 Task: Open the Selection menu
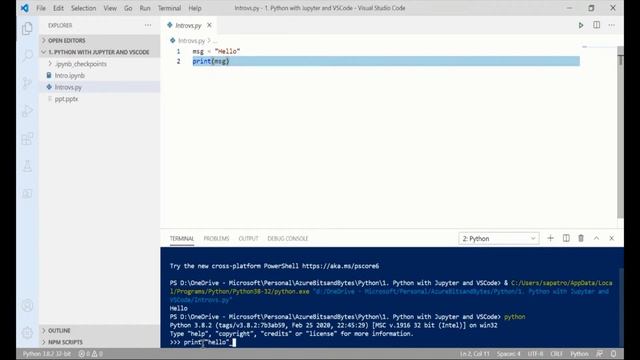pos(84,8)
